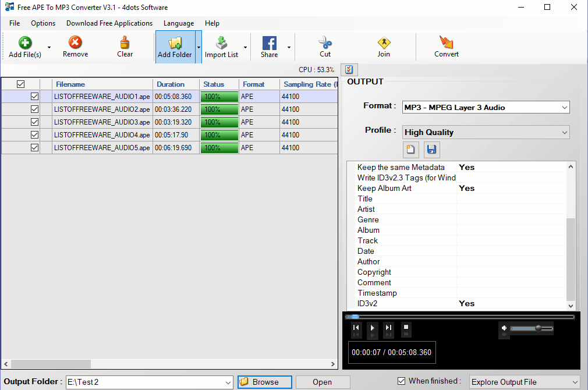Open the File menu
The width and height of the screenshot is (588, 390).
pos(15,23)
